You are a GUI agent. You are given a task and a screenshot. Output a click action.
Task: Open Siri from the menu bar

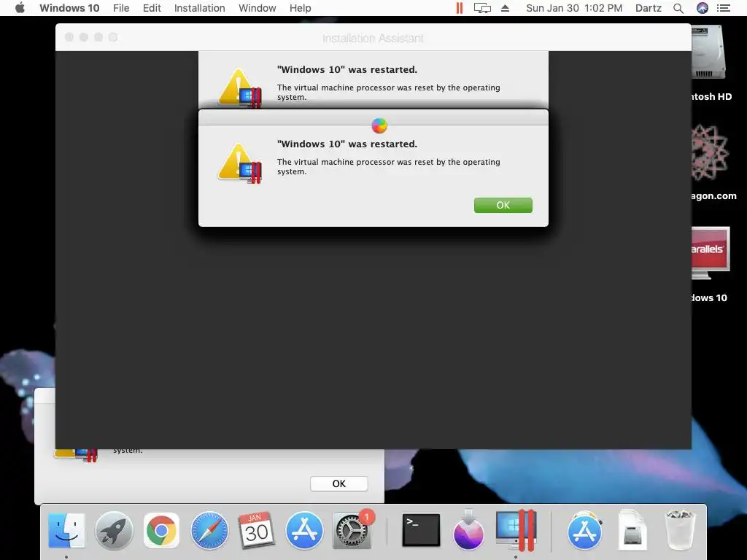point(703,8)
